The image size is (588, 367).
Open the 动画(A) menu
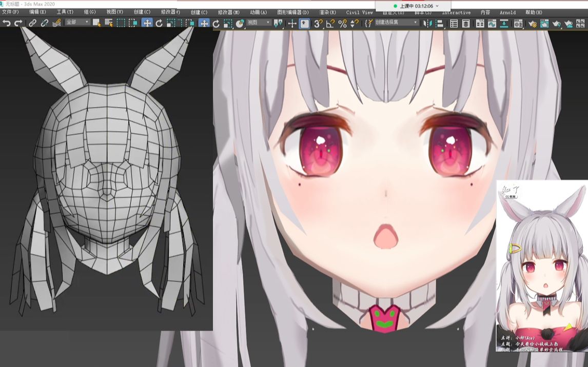click(259, 12)
